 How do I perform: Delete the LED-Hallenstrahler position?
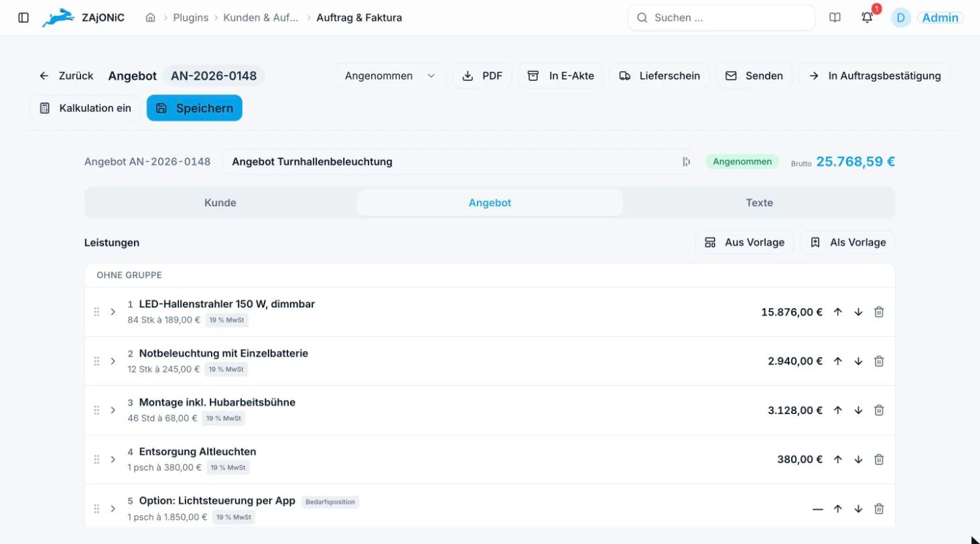click(880, 312)
